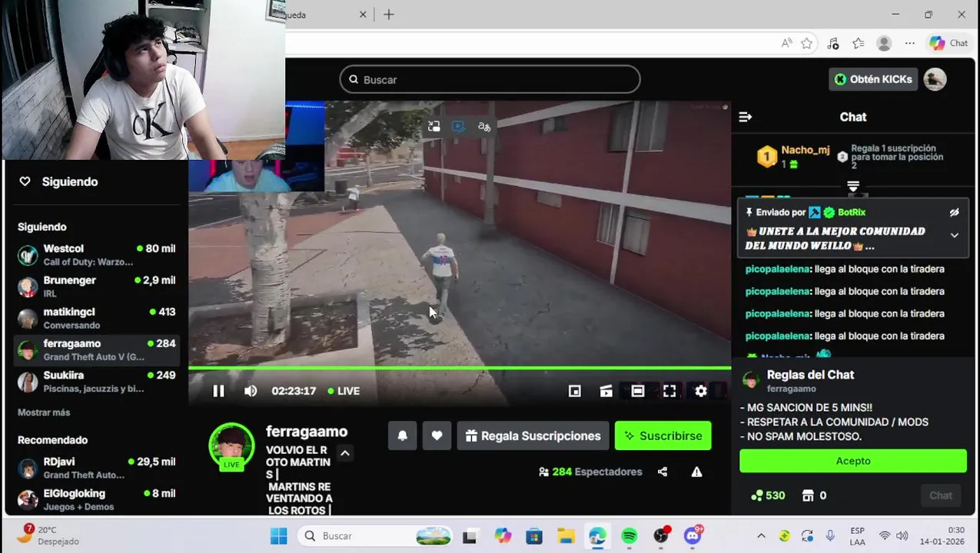Open user profile avatar menu
The image size is (980, 553).
pos(935,79)
